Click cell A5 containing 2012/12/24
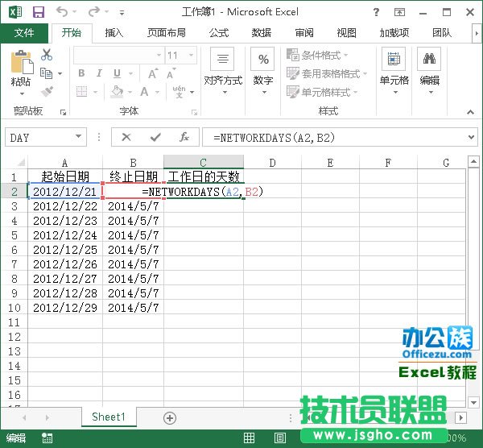Viewport: 483px width, 448px height. coord(64,235)
